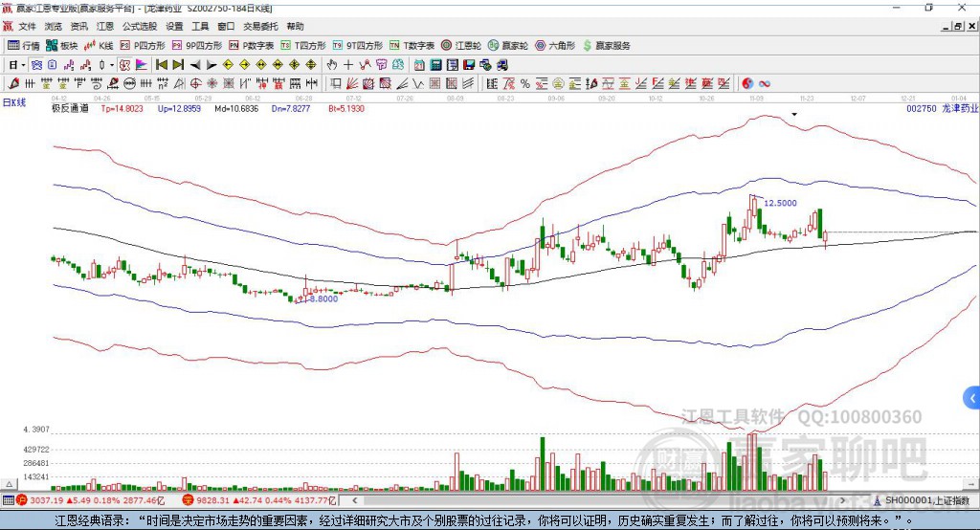Click the blue infinity loop icon

coord(765,84)
